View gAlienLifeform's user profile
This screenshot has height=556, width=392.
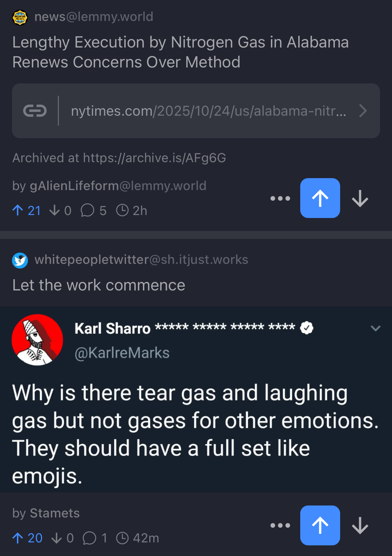pyautogui.click(x=118, y=185)
